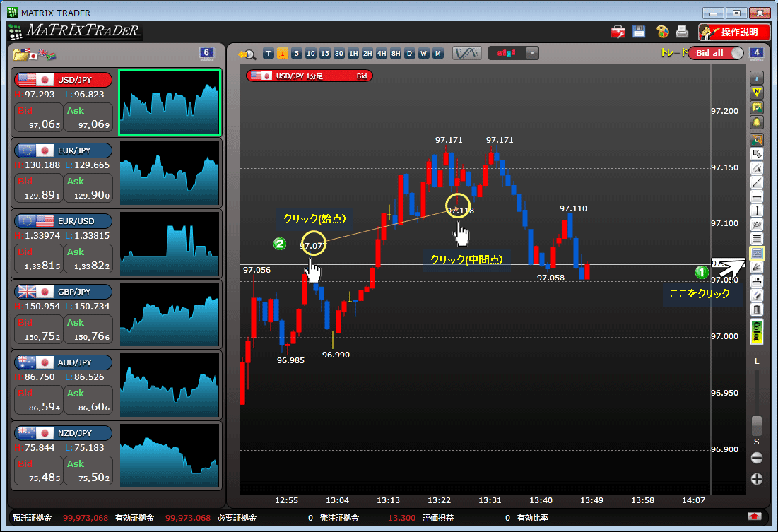
Task: Select the horizontal line tool
Action: pyautogui.click(x=756, y=196)
